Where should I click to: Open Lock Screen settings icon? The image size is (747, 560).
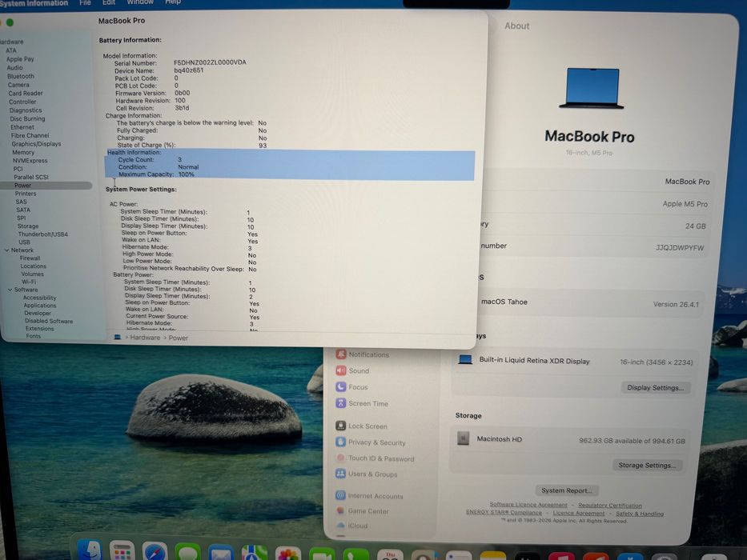tap(340, 426)
